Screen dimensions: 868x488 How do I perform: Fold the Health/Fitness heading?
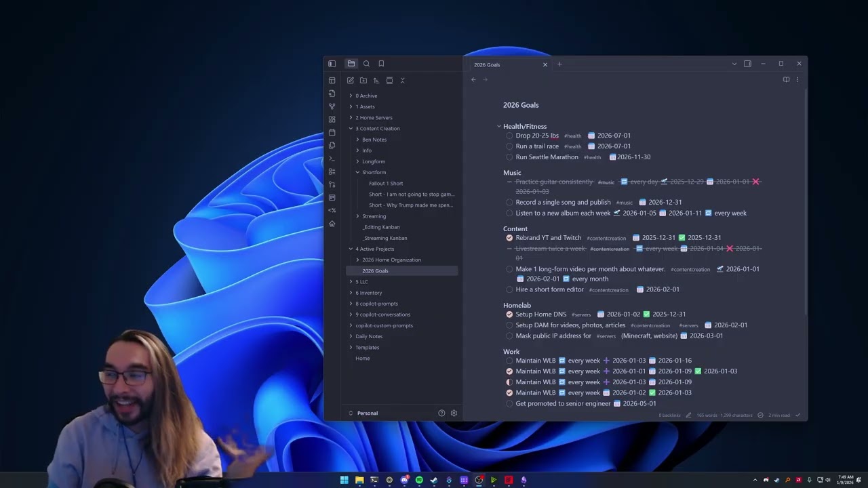pos(499,126)
